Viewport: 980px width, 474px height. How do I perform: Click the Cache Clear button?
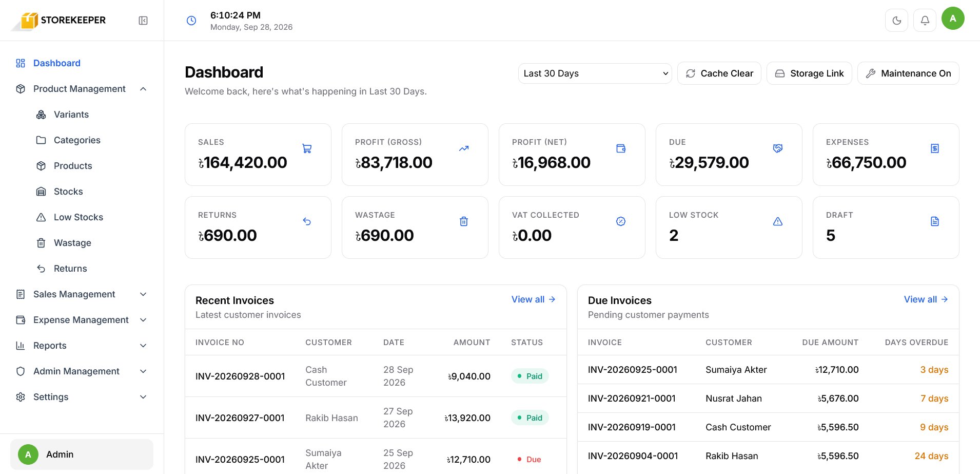point(719,73)
